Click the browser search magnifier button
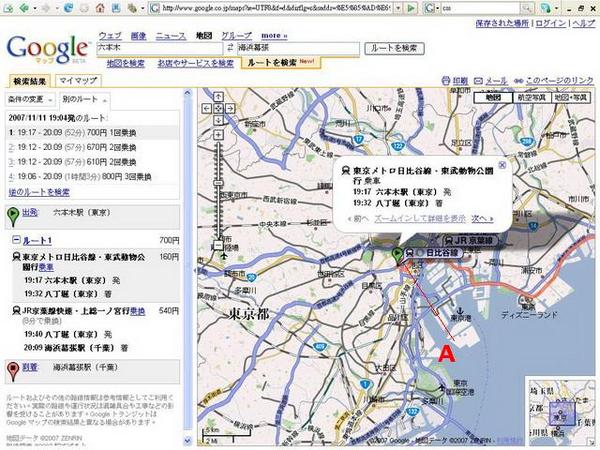Viewport: 600px width, 450px height. click(527, 8)
